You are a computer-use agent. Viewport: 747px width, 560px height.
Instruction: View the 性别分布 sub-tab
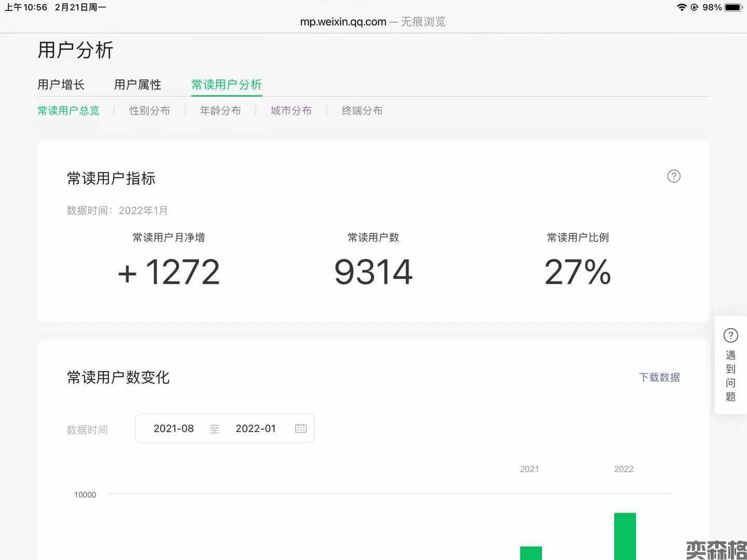click(x=149, y=110)
